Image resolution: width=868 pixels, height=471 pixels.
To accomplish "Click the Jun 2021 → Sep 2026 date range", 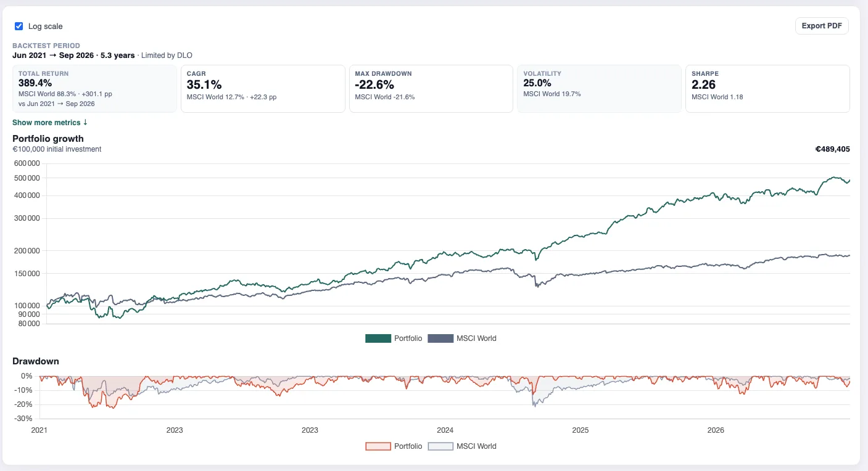I will (54, 55).
